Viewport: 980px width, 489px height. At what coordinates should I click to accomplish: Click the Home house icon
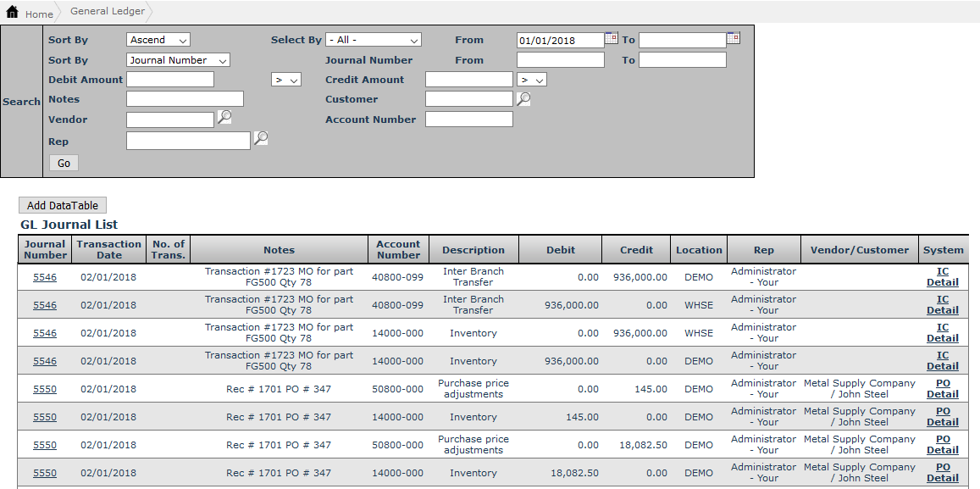click(x=13, y=13)
